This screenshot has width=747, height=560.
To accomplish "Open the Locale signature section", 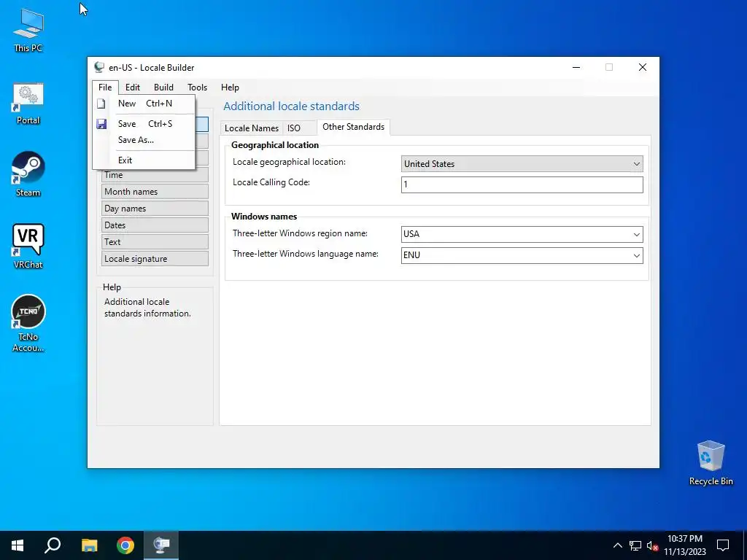I will click(x=155, y=259).
